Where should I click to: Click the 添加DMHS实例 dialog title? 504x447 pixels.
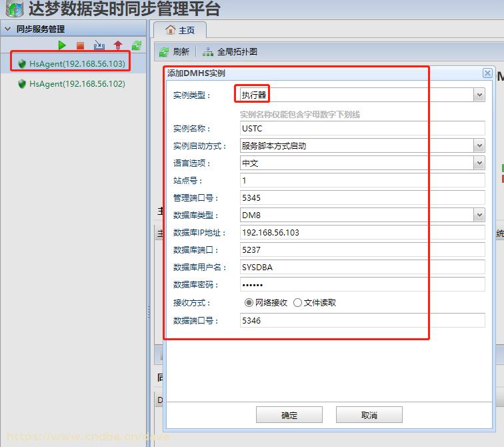196,73
